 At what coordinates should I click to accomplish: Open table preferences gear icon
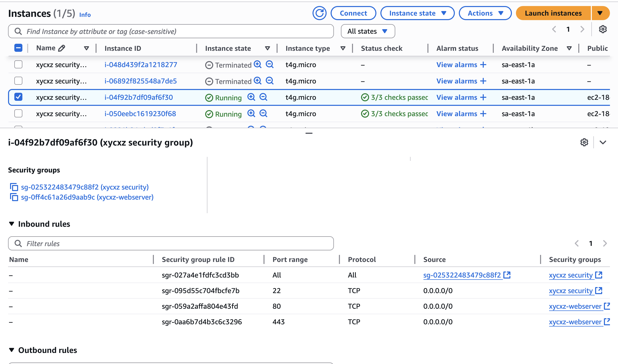coord(603,29)
